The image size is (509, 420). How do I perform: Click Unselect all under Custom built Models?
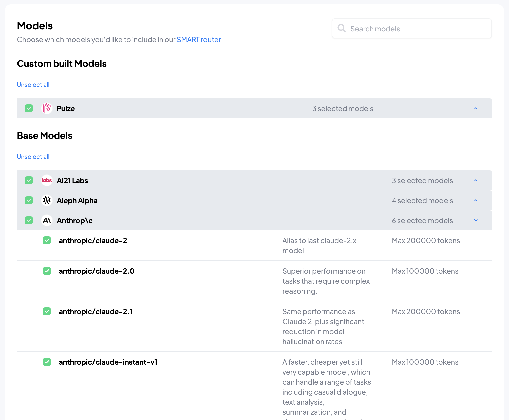coord(33,85)
